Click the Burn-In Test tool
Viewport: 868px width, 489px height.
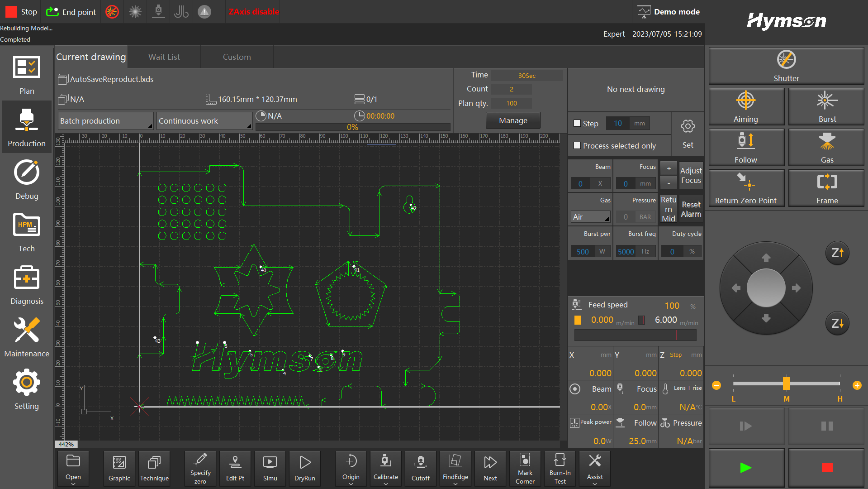point(560,469)
